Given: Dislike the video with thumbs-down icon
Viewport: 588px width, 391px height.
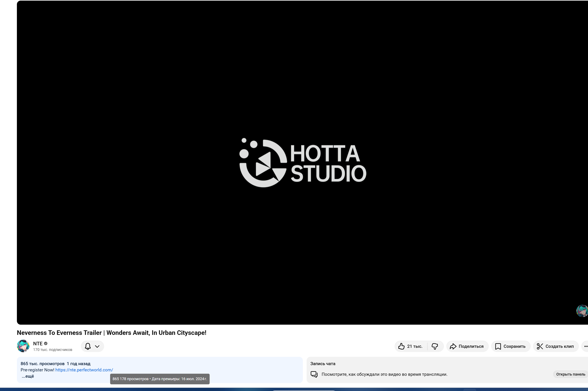Looking at the screenshot, I should [435, 346].
